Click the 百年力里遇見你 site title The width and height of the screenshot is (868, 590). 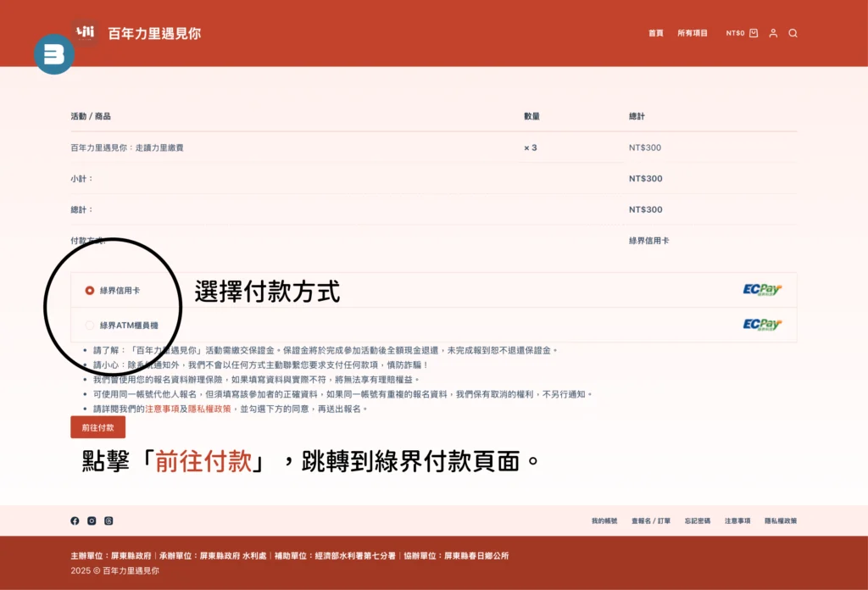click(x=154, y=34)
